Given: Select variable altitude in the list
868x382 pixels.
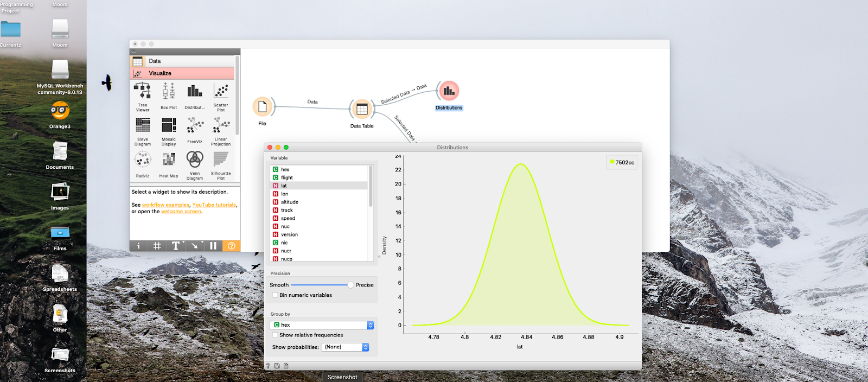Looking at the screenshot, I should click(319, 202).
